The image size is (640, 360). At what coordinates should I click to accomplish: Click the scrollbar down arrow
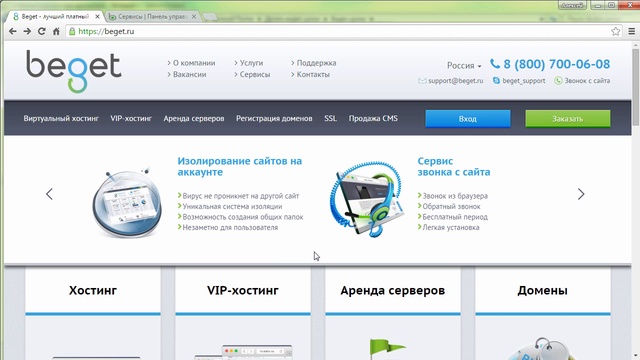(636, 356)
